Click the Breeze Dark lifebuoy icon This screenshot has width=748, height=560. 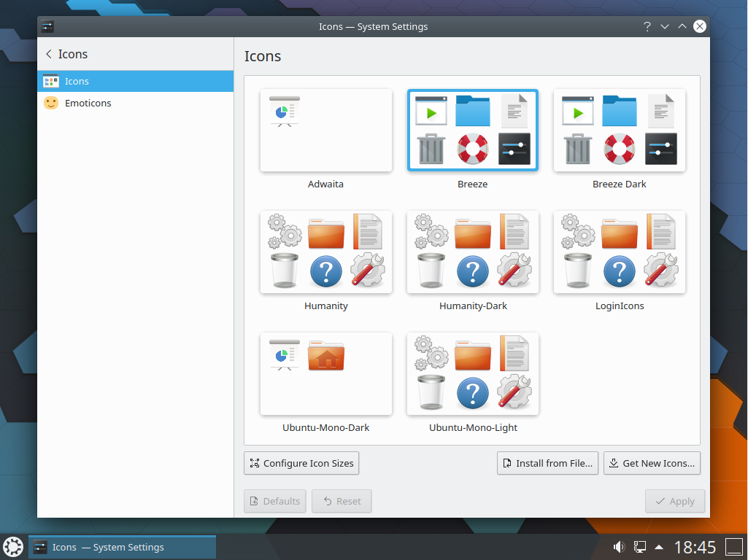coord(620,149)
